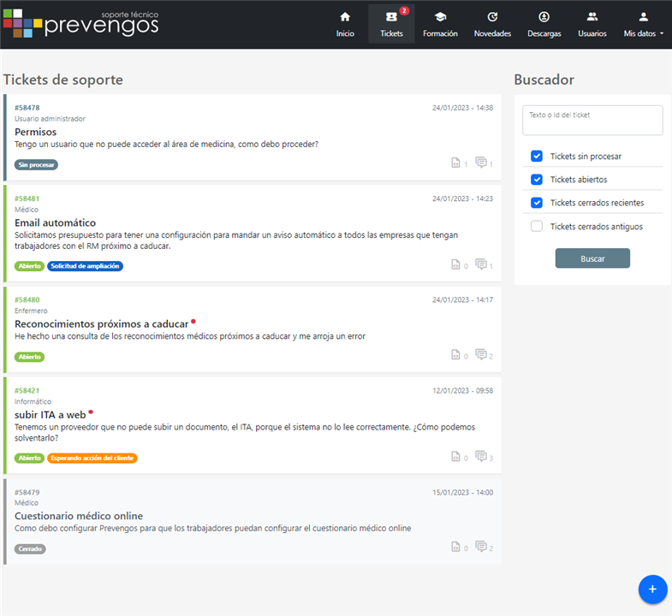Open ticket titled subir ITA a web
This screenshot has height=616, width=672.
tap(49, 415)
